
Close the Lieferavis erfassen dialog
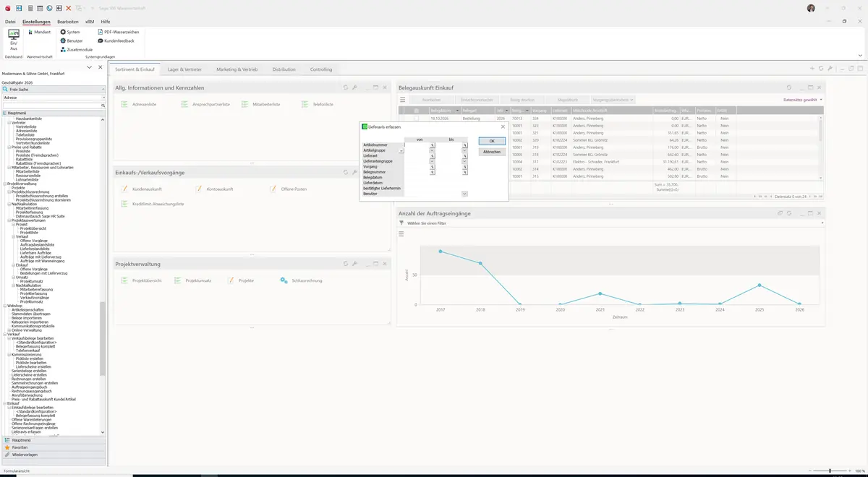pyautogui.click(x=503, y=126)
